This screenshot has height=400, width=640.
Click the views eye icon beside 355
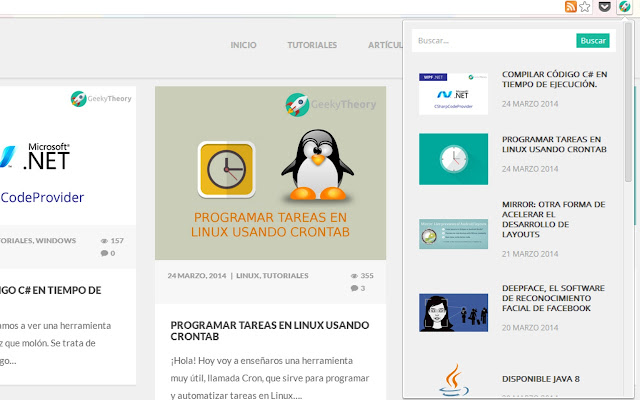coord(354,276)
